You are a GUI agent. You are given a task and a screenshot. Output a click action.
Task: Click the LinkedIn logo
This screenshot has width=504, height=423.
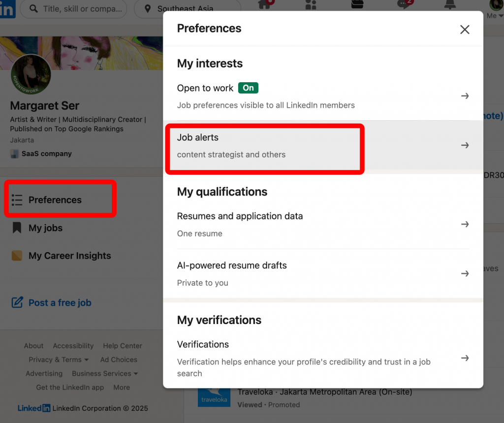pyautogui.click(x=7, y=9)
